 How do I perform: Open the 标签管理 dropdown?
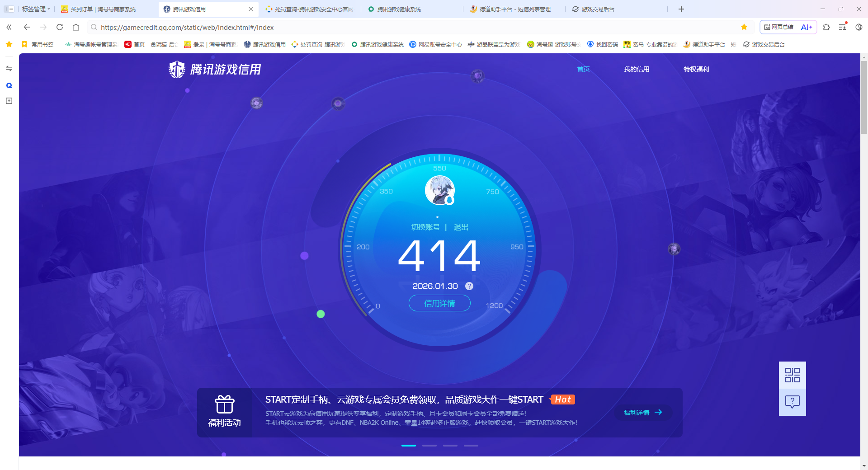[36, 9]
